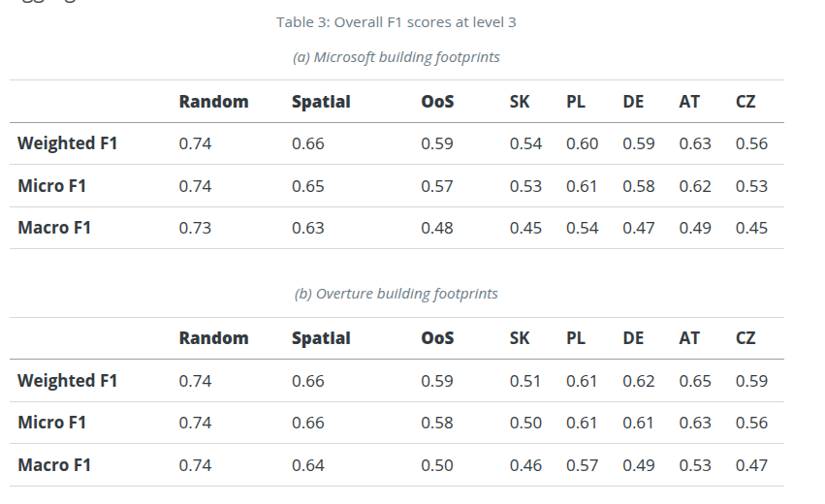Select the DE column header in Overture table
Screen dimensions: 825x504
pos(633,338)
